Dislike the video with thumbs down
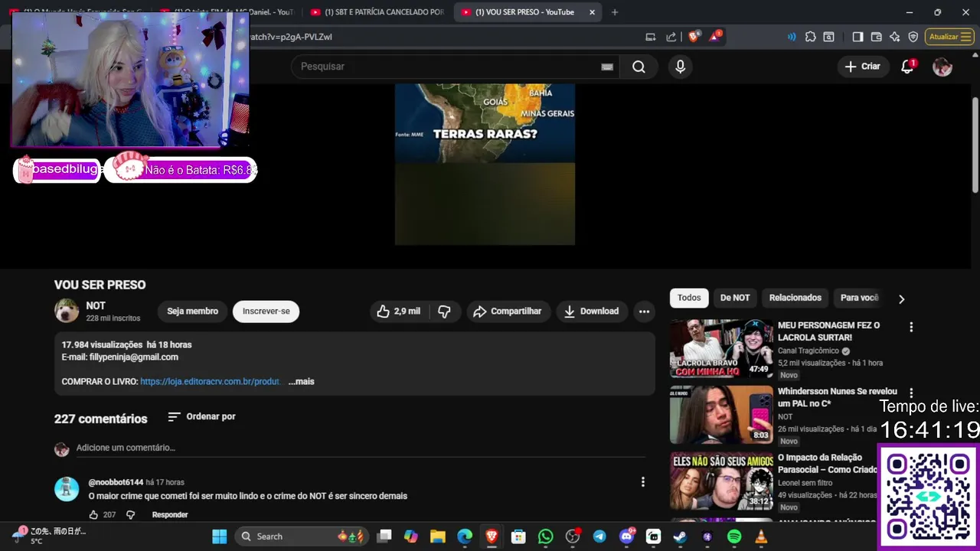980x551 pixels. pyautogui.click(x=444, y=311)
